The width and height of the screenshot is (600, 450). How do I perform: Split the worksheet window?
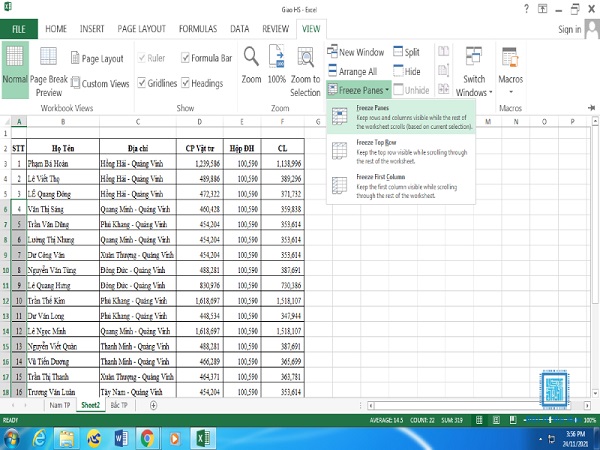point(406,52)
